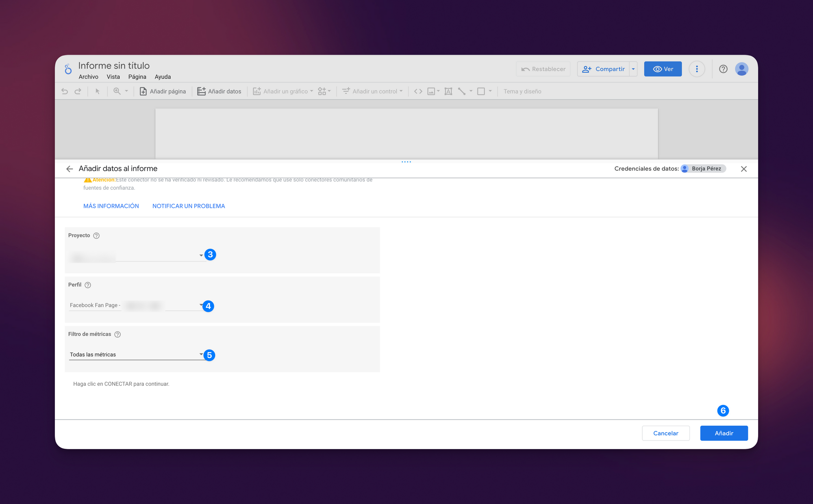This screenshot has width=813, height=504.
Task: Click the Perfil help icon
Action: [x=88, y=285]
